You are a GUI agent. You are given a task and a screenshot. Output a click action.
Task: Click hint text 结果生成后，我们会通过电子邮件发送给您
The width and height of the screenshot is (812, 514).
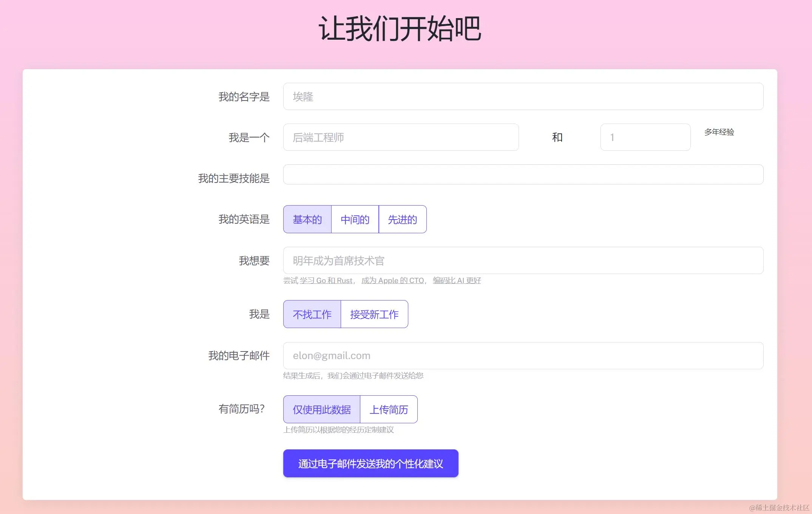pyautogui.click(x=354, y=376)
